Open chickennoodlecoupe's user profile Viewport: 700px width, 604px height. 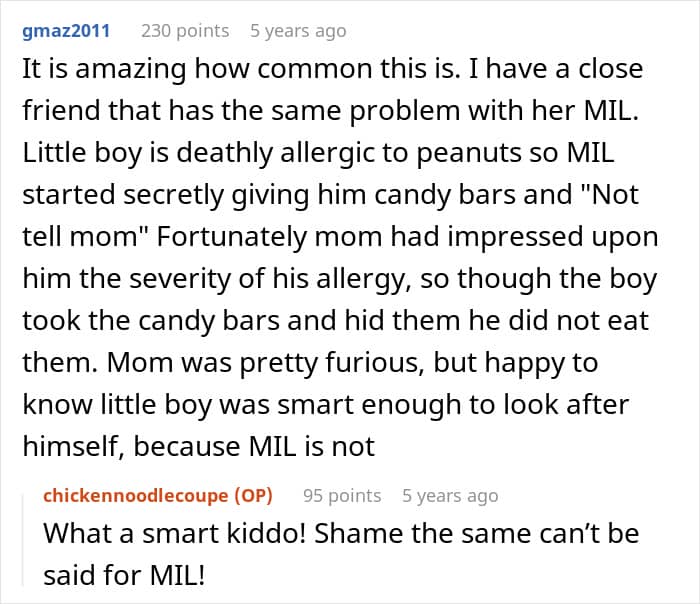(x=136, y=495)
